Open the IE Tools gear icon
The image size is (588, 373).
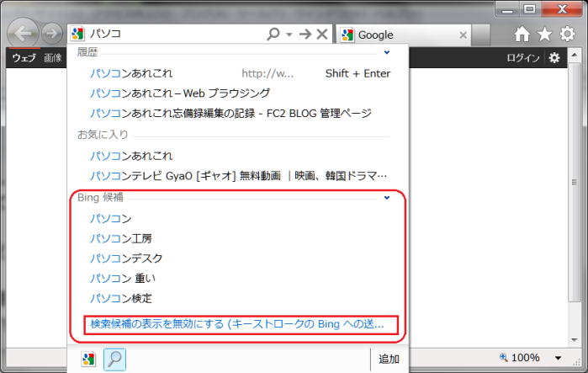(567, 34)
